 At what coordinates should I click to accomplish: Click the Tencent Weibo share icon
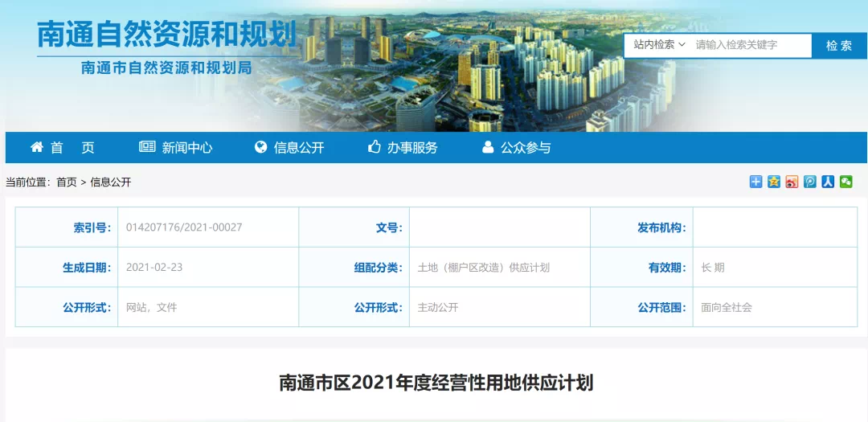click(x=810, y=182)
